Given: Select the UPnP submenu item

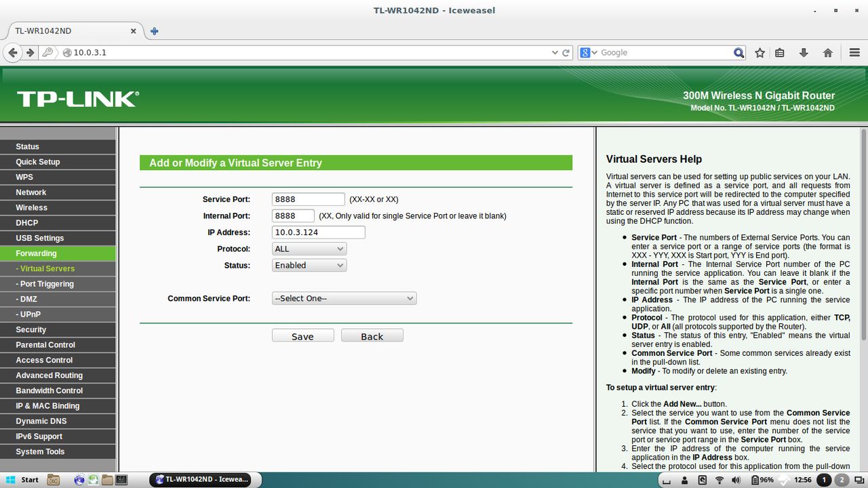Looking at the screenshot, I should (x=58, y=314).
